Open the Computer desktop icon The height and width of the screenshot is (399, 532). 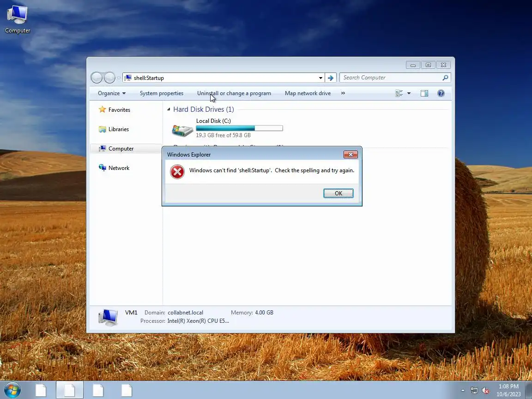17,19
